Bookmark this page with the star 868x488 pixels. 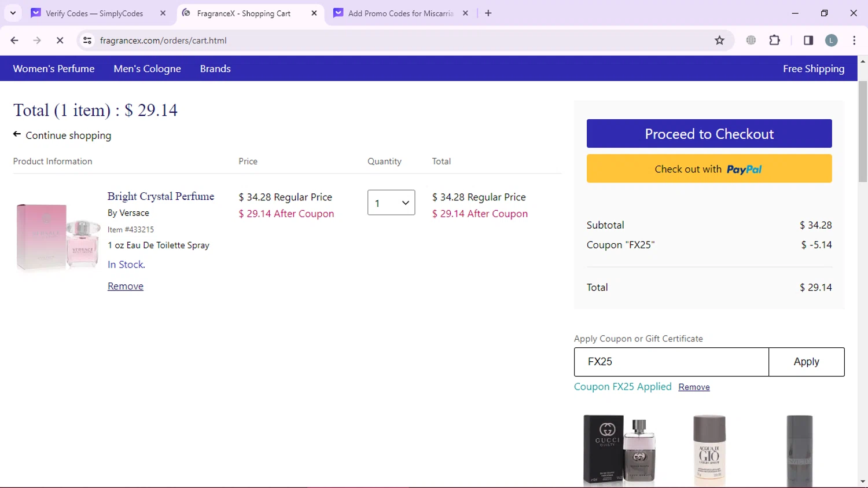tap(719, 40)
